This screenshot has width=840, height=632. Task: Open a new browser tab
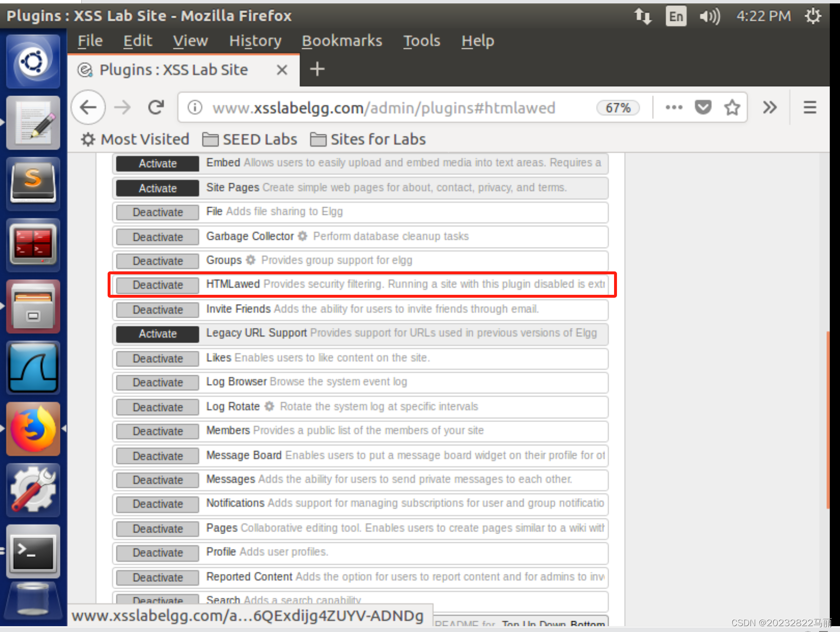317,69
